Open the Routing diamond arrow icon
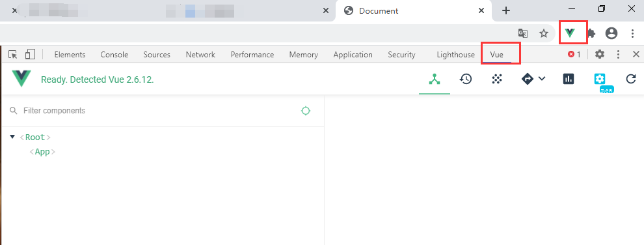Image resolution: width=644 pixels, height=245 pixels. click(x=528, y=79)
